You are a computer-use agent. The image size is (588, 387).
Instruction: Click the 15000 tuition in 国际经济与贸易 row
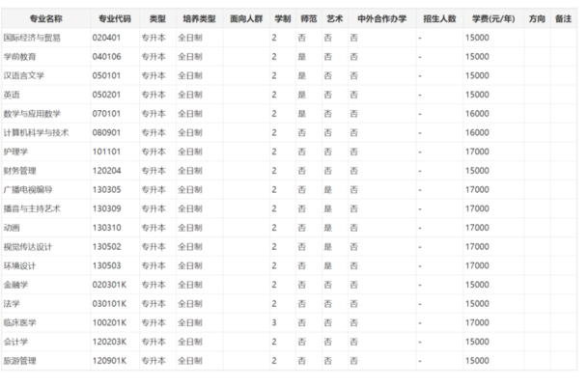477,38
